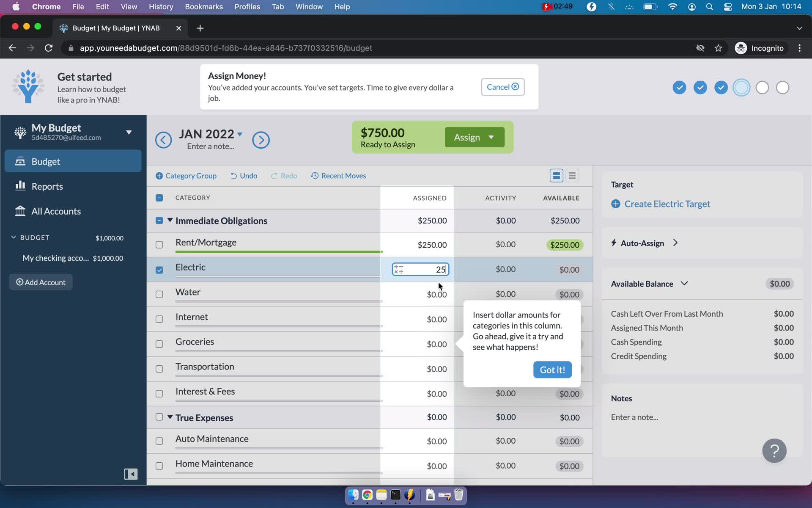The width and height of the screenshot is (812, 508).
Task: Open the Assign button dropdown arrow
Action: click(x=491, y=137)
